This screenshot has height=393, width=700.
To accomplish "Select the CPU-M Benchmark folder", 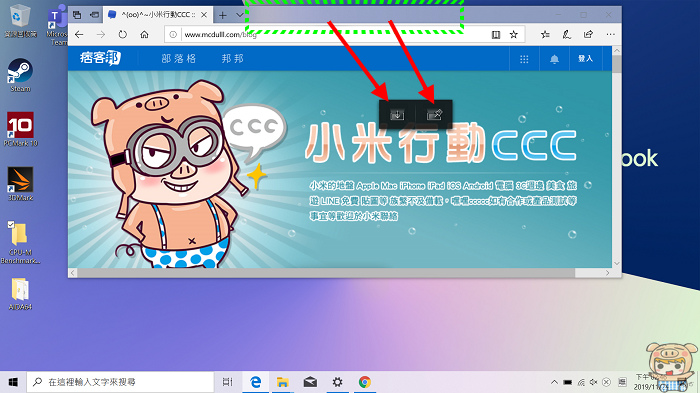I will (20, 242).
